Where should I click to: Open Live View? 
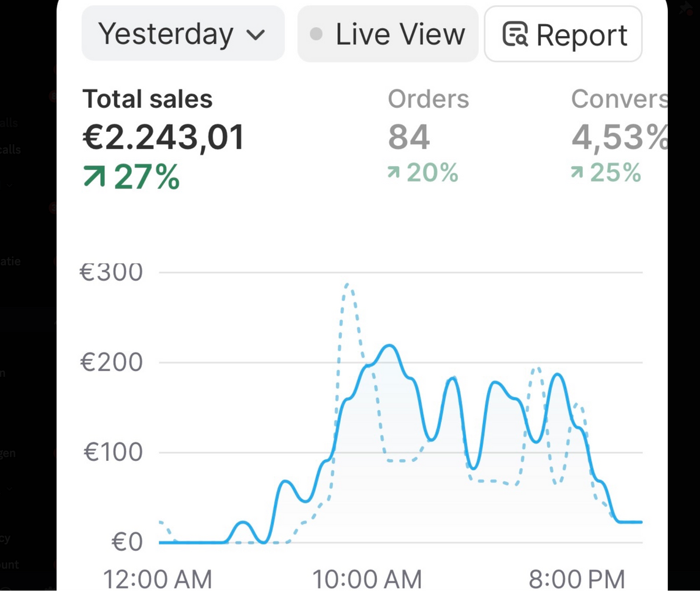(388, 34)
